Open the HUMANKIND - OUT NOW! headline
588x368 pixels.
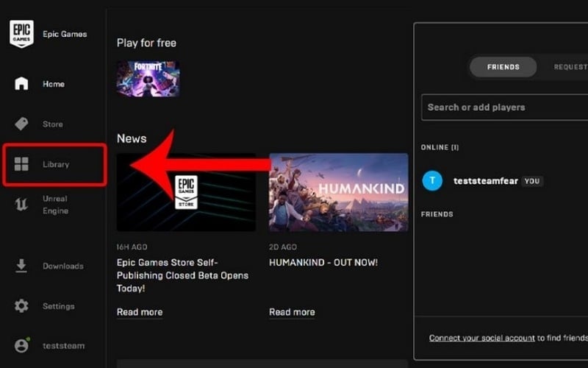click(x=323, y=263)
